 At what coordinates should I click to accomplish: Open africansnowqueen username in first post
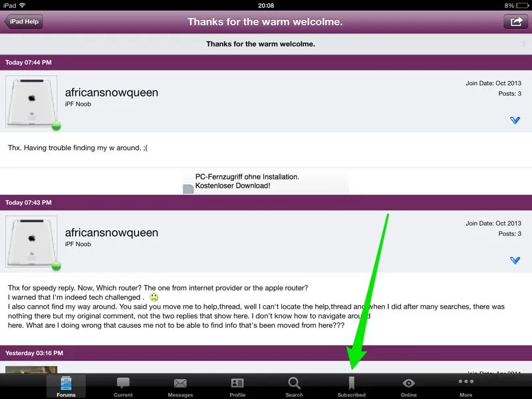click(x=112, y=92)
